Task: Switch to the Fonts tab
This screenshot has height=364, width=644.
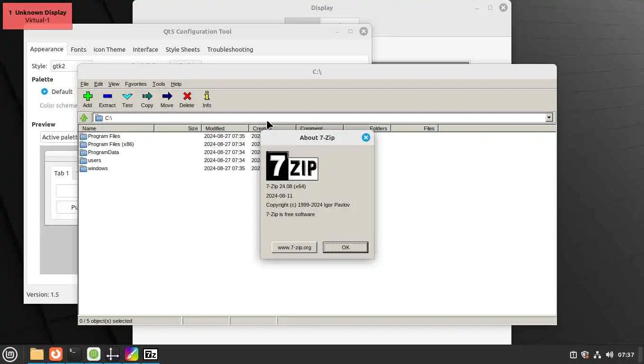Action: click(x=79, y=49)
